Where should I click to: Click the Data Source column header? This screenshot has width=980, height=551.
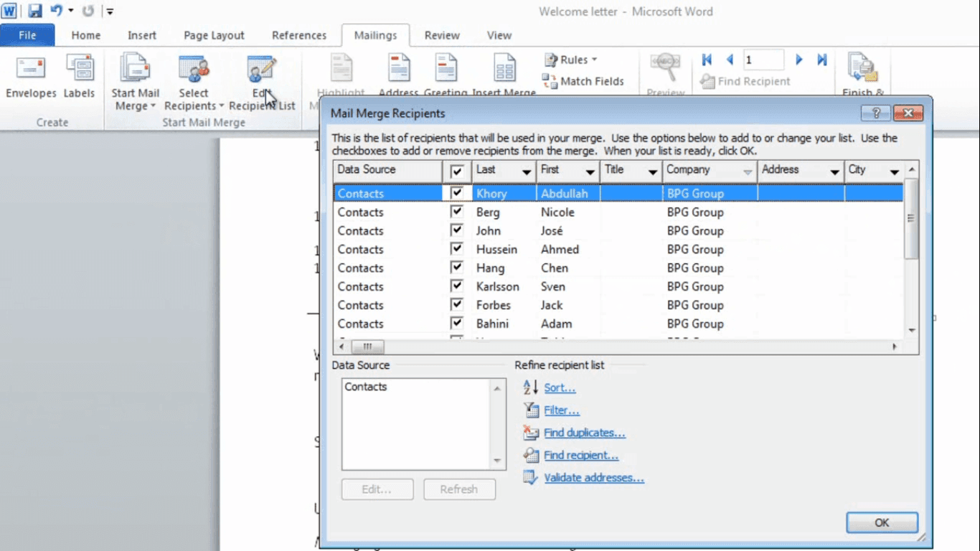click(x=388, y=171)
